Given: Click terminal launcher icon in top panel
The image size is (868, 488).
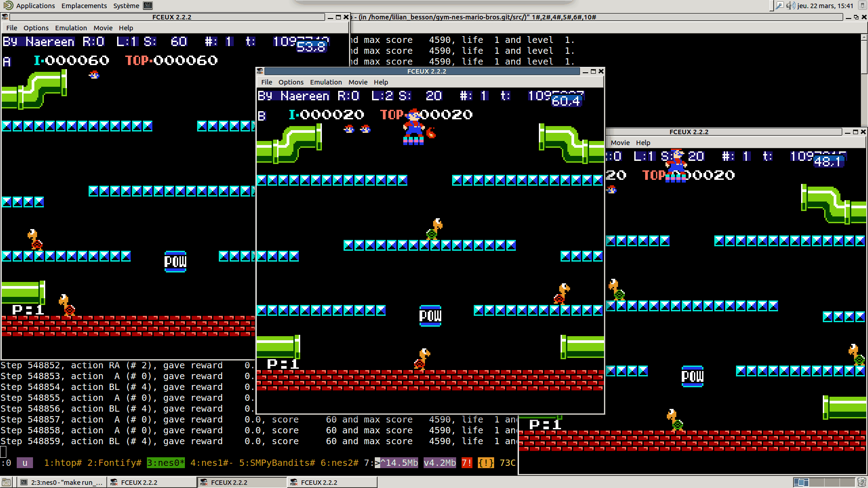Looking at the screenshot, I should click(148, 5).
